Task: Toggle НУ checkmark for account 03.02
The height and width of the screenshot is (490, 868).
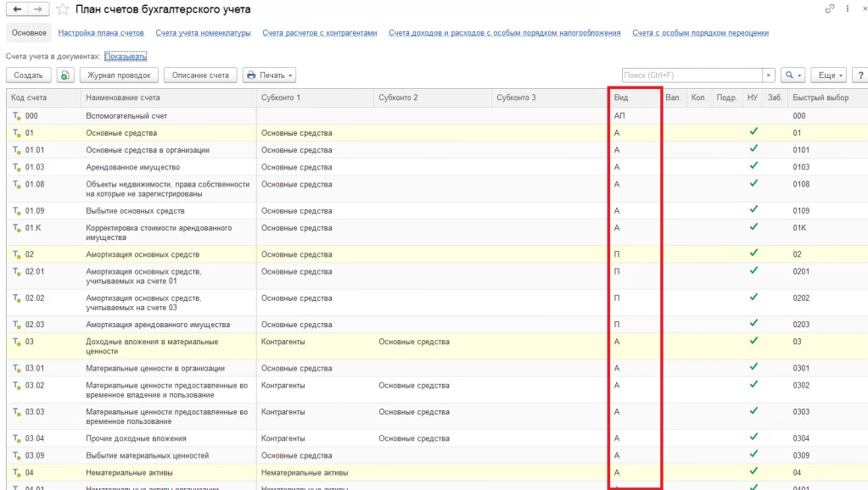Action: [753, 384]
